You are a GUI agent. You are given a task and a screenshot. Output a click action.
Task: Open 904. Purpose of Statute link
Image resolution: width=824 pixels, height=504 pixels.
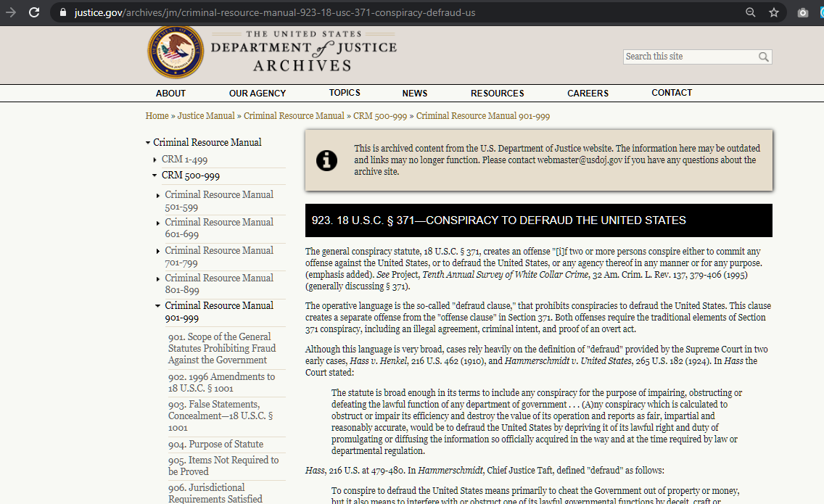click(x=215, y=445)
